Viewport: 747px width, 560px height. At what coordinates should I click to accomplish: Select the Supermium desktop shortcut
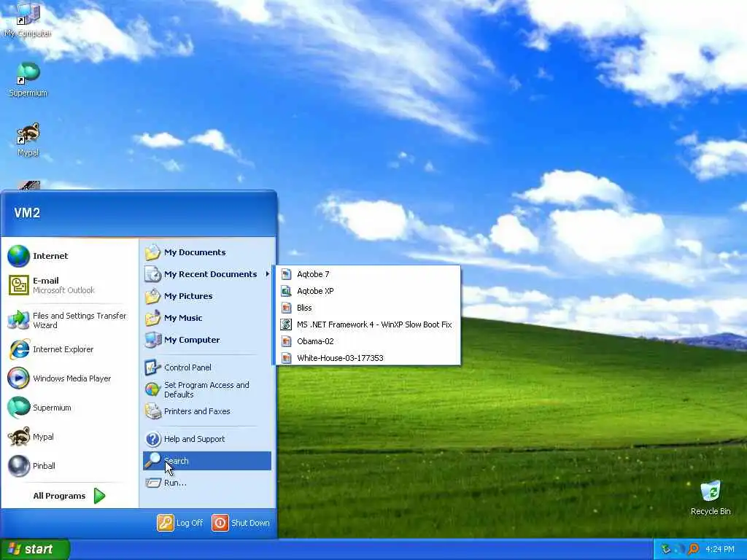point(28,79)
